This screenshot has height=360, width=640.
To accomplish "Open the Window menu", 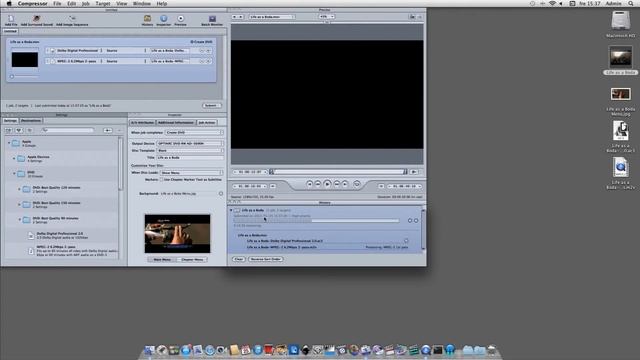I will (142, 4).
